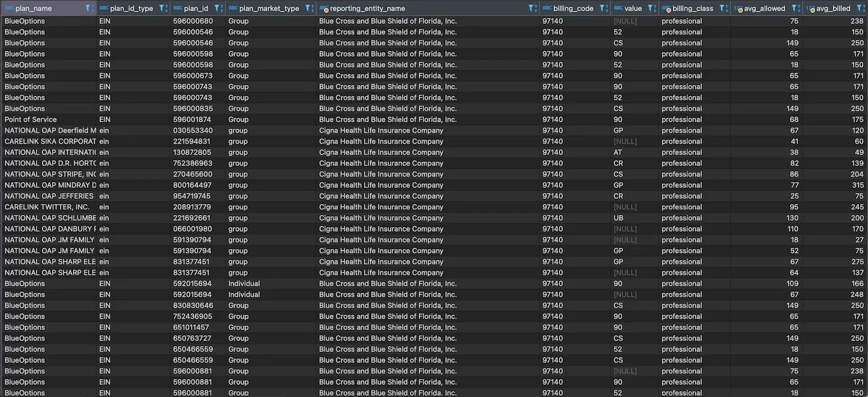Toggle sort arrows on billing_class column
868x397 pixels.
727,8
